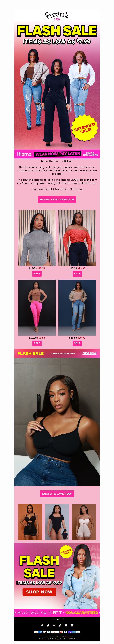This screenshot has width=114, height=644.
Task: Click SALE under the coral off-shoulder sweater
Action: [x=77, y=273]
